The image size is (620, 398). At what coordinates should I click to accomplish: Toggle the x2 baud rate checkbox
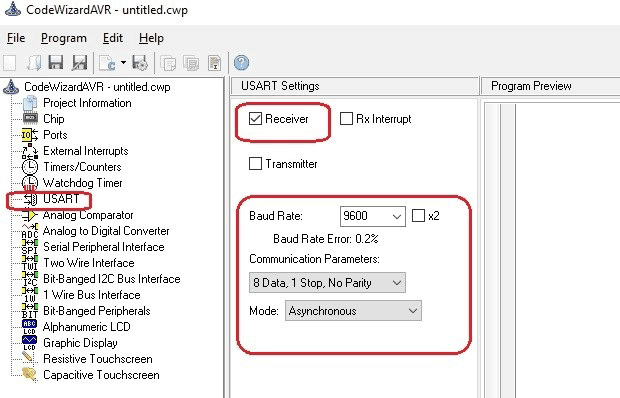[418, 216]
